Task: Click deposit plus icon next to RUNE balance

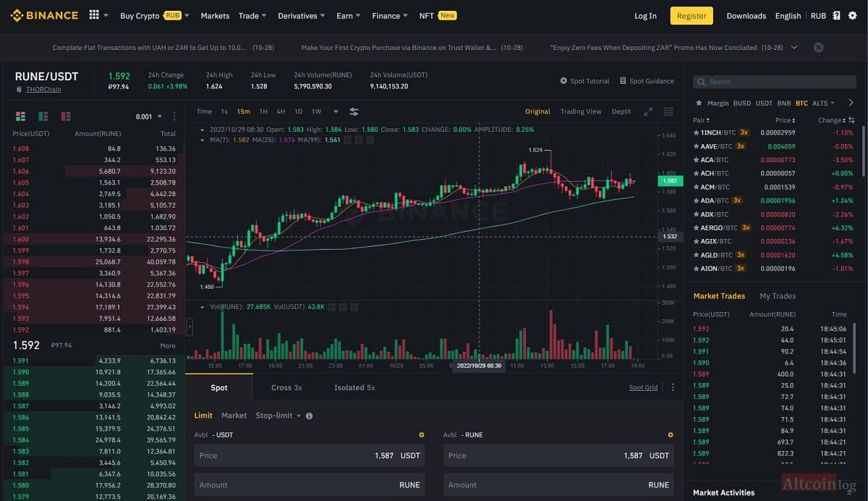Action: [x=671, y=434]
